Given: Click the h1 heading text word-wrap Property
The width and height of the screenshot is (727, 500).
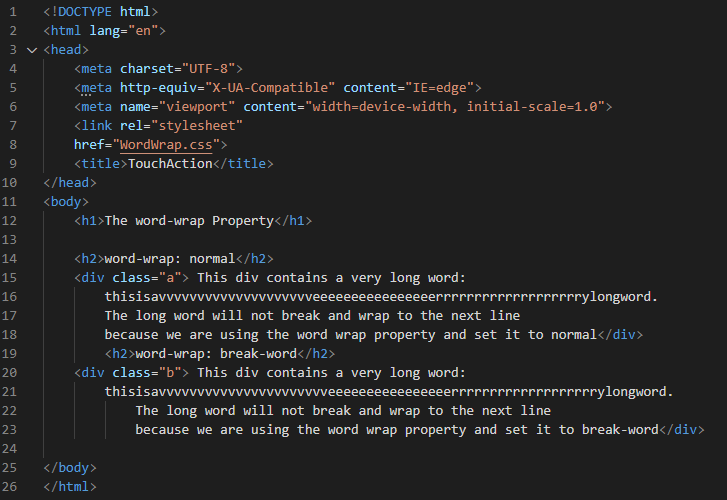Looking at the screenshot, I should (189, 221).
